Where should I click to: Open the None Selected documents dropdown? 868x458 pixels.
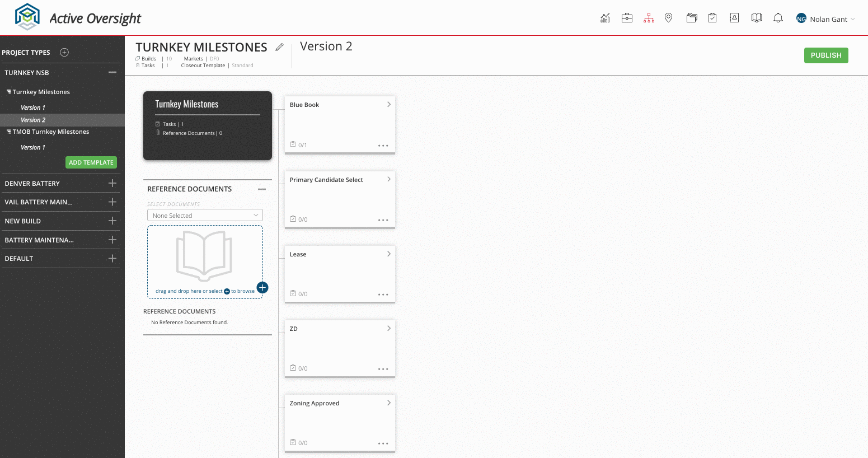point(205,216)
